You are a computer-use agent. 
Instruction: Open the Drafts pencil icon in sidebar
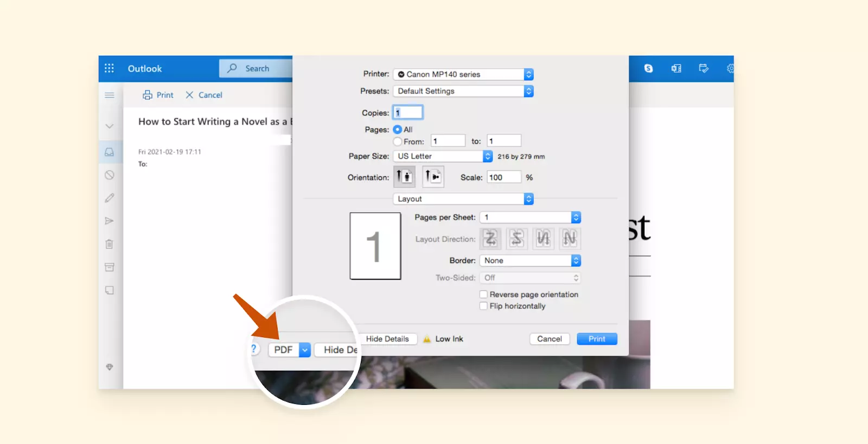click(x=110, y=198)
